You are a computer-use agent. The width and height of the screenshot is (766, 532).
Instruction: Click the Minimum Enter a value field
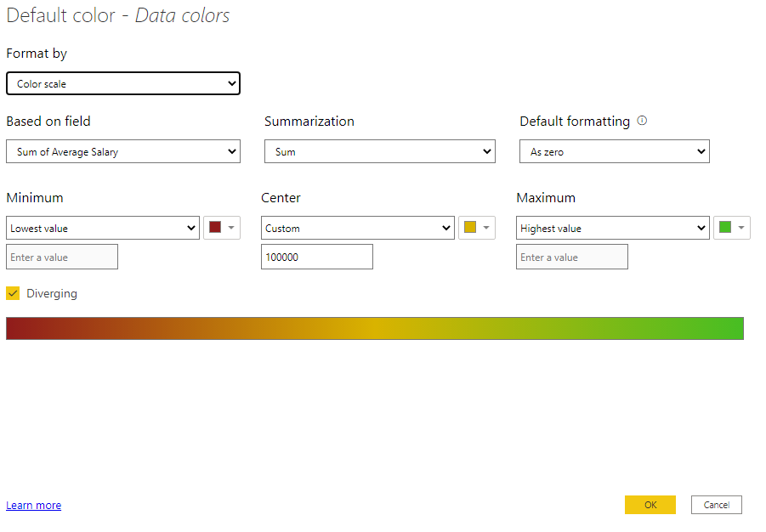[x=62, y=257]
